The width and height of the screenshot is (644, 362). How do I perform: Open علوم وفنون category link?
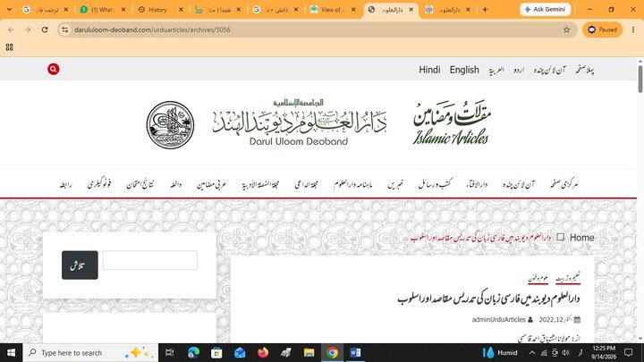tap(538, 278)
